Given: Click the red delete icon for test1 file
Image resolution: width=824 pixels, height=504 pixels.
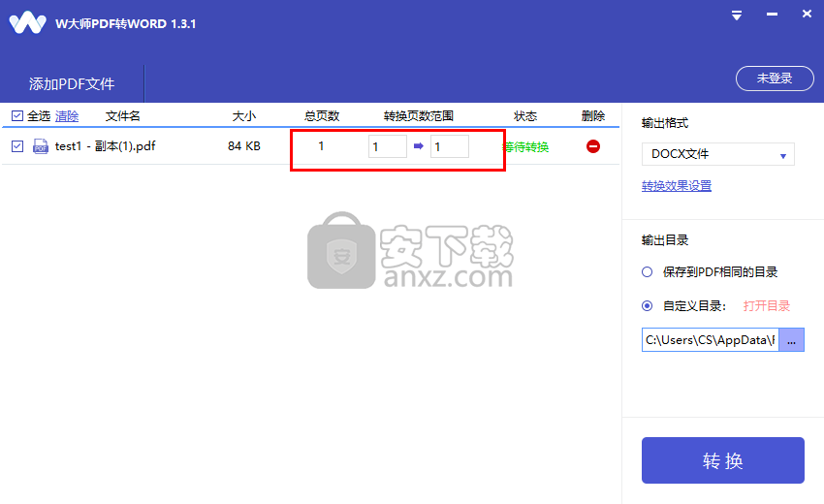Looking at the screenshot, I should pyautogui.click(x=592, y=146).
